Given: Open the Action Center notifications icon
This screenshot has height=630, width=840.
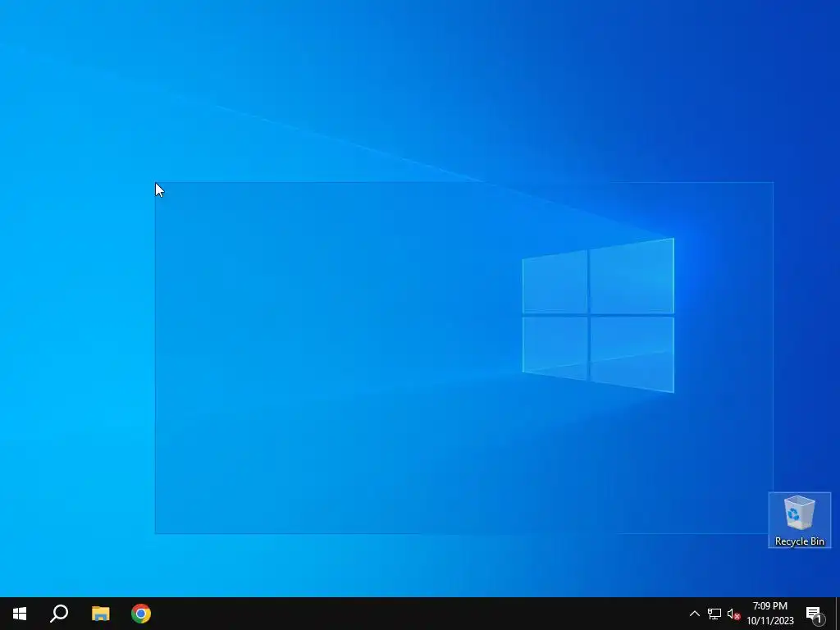Looking at the screenshot, I should click(814, 614).
